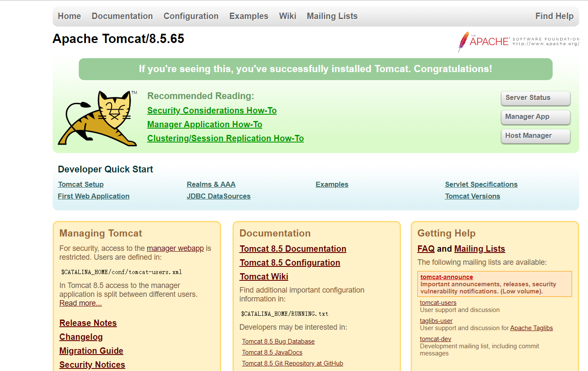Open the tomcat-users mailing list

(438, 303)
